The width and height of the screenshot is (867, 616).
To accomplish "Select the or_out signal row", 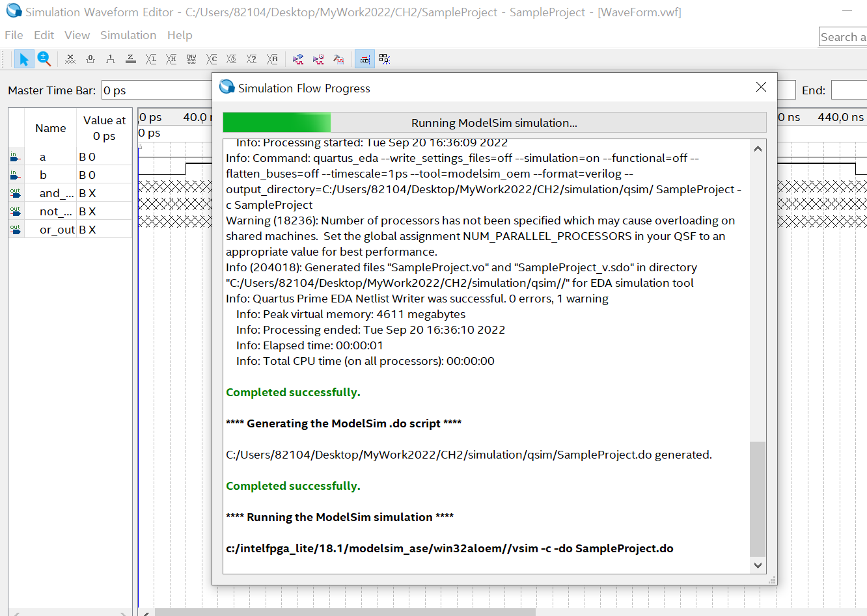I will [x=70, y=230].
